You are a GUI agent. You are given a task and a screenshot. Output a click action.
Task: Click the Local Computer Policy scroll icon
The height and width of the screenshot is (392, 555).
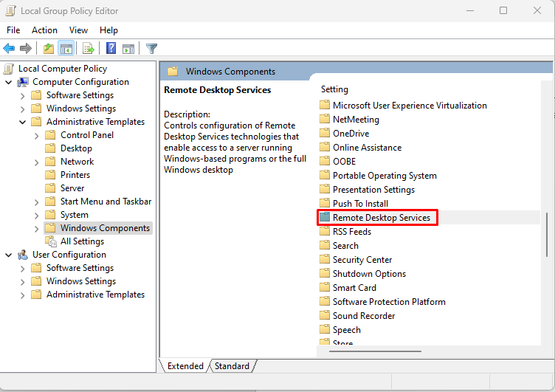point(9,69)
